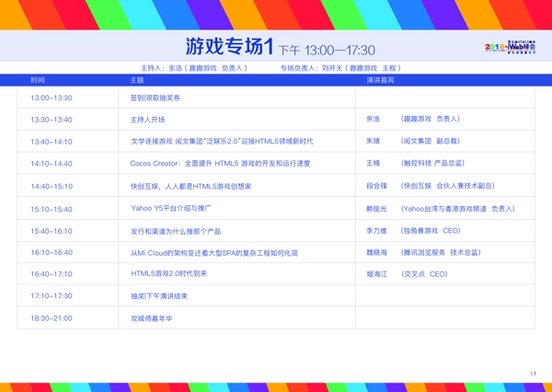Click the "时间" column header
This screenshot has width=552, height=392.
tap(38, 80)
